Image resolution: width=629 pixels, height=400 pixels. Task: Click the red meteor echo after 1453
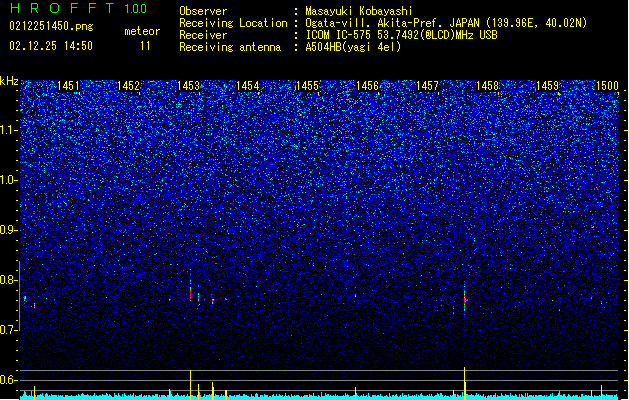pos(191,293)
